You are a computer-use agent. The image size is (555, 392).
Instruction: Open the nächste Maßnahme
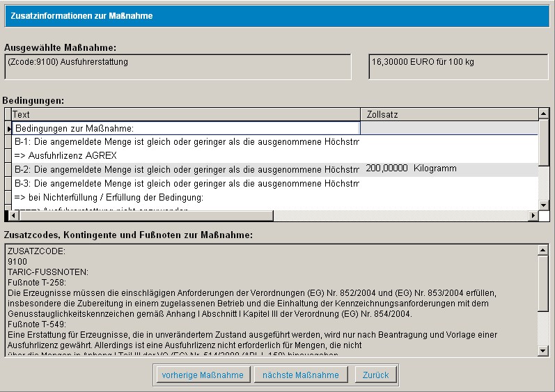click(x=301, y=375)
